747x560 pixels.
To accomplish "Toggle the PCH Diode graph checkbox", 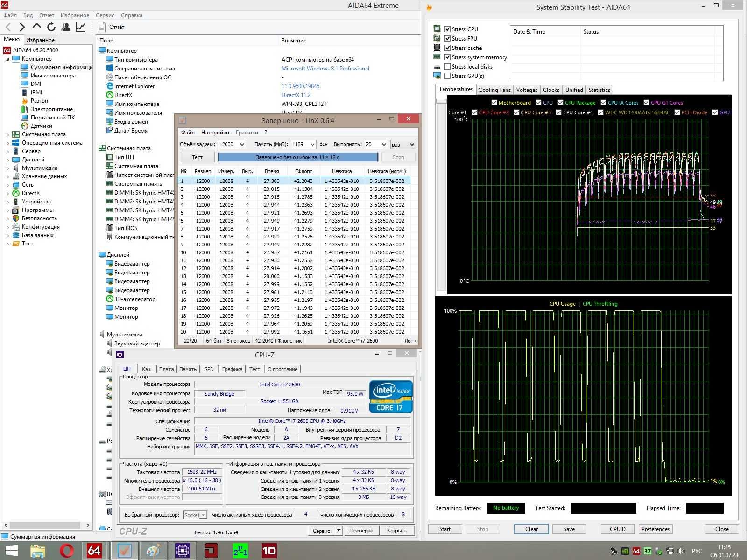I will [677, 112].
